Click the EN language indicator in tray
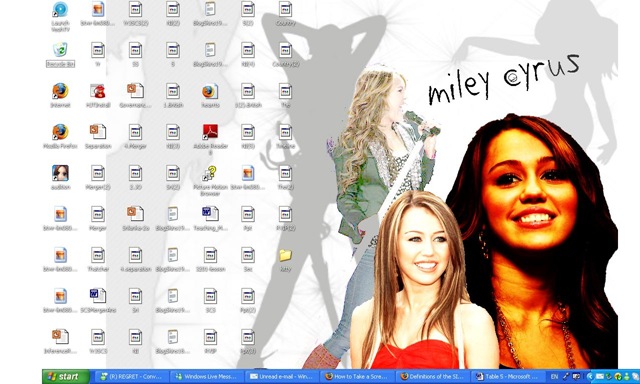 [x=554, y=377]
